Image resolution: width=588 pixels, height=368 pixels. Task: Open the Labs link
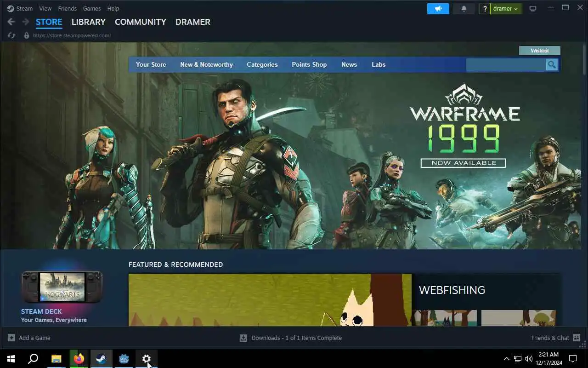point(379,64)
